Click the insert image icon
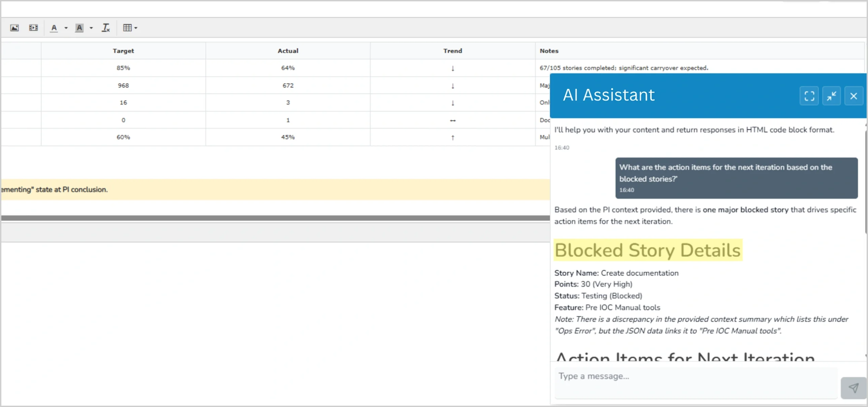 tap(14, 28)
